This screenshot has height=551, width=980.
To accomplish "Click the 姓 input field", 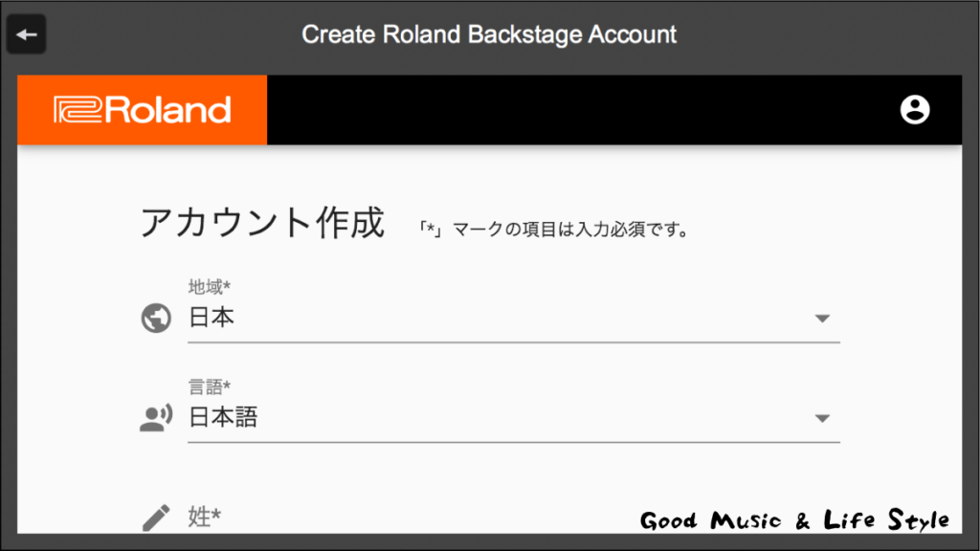I will 514,518.
